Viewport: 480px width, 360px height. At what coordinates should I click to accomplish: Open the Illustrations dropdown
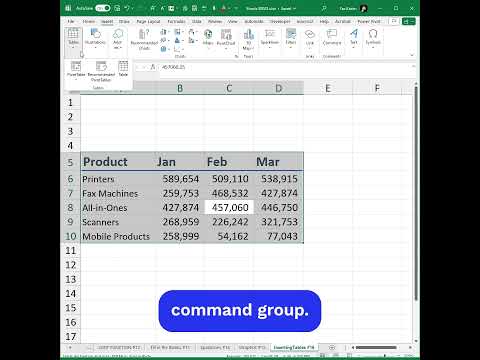click(95, 38)
